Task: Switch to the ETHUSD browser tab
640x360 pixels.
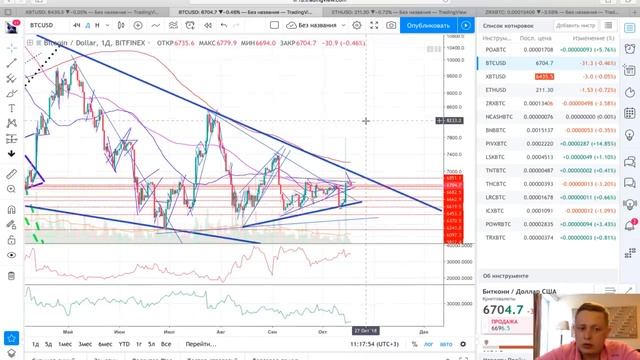Action: (398, 12)
